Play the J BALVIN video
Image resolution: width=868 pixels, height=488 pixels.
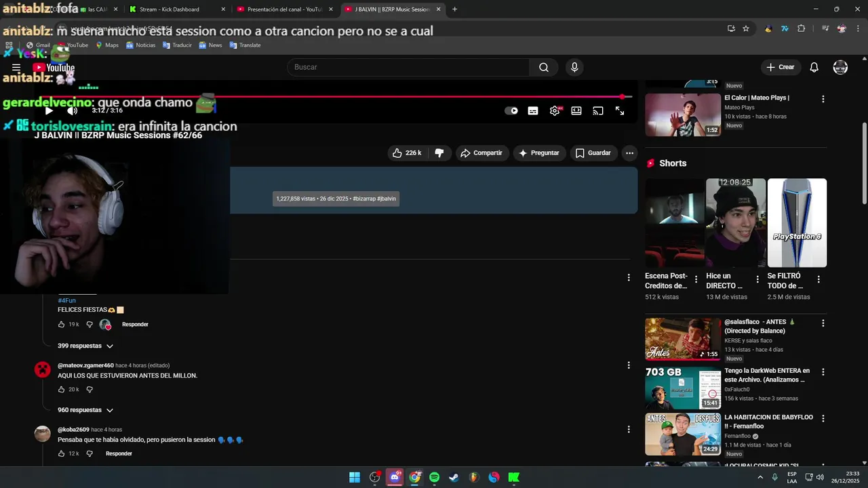pyautogui.click(x=49, y=110)
